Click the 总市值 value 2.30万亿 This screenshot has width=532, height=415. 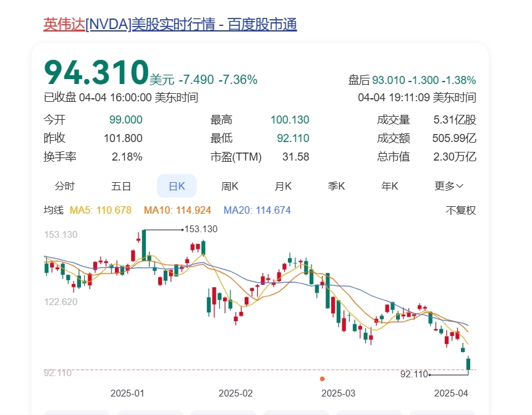[x=455, y=157]
